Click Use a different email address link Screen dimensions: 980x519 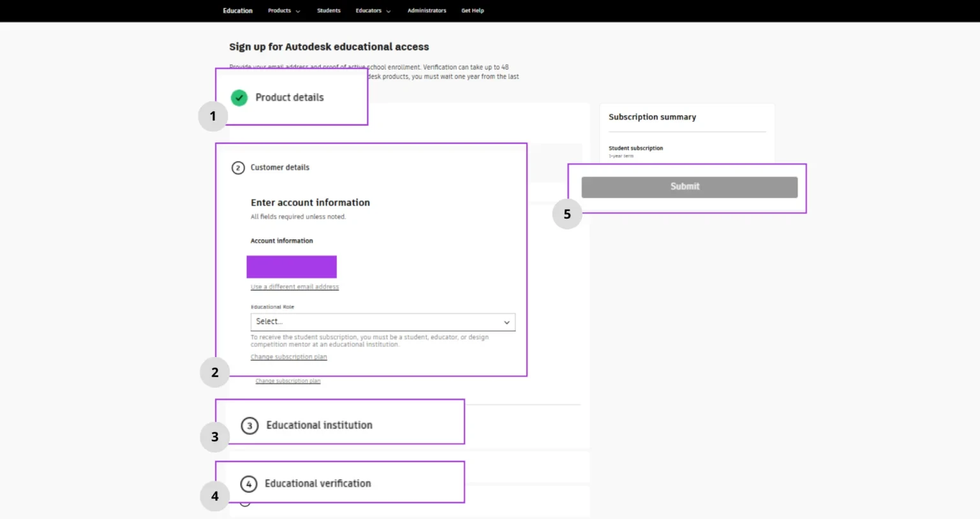[295, 287]
